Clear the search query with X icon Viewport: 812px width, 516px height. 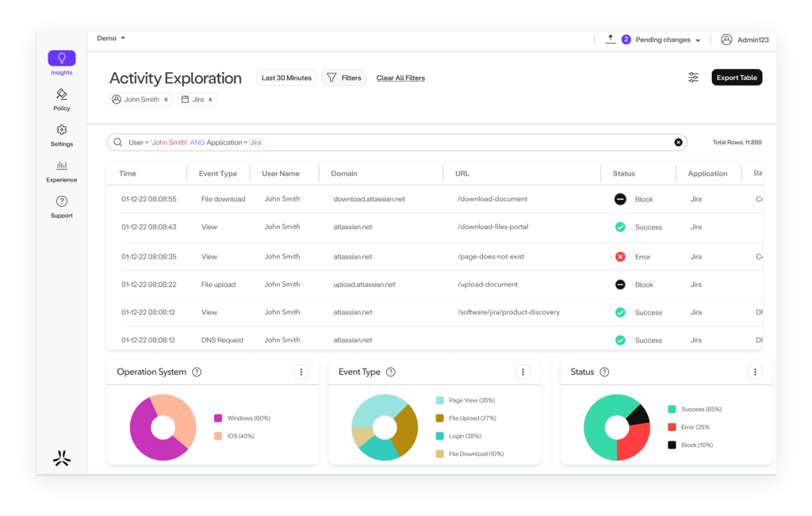pyautogui.click(x=678, y=143)
